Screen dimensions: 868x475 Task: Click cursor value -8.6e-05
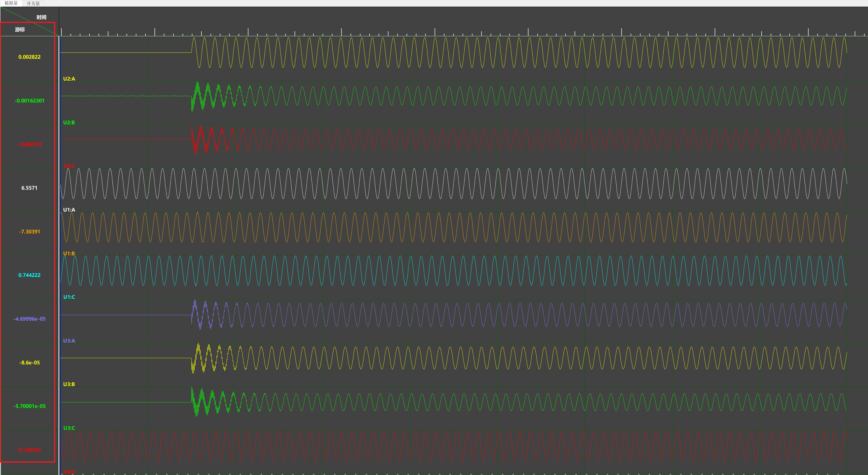(29, 363)
